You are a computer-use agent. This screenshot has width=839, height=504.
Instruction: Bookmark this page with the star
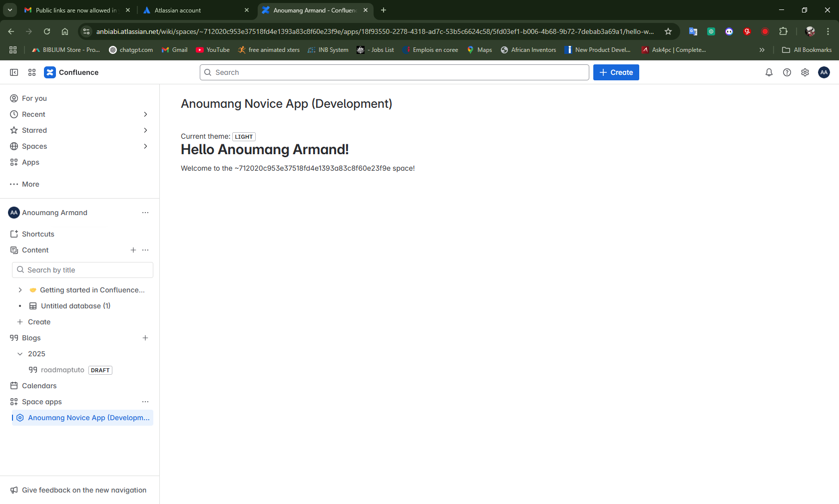coord(668,31)
